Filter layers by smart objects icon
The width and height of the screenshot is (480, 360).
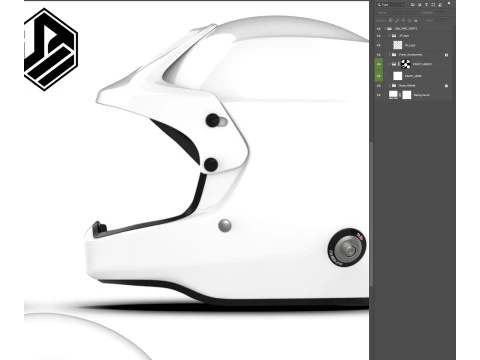[440, 5]
